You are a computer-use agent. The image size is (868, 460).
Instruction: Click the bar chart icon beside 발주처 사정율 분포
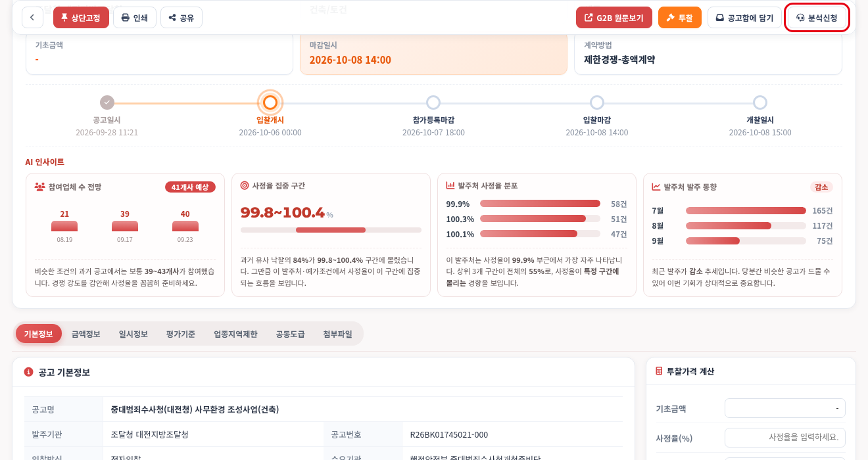click(450, 186)
